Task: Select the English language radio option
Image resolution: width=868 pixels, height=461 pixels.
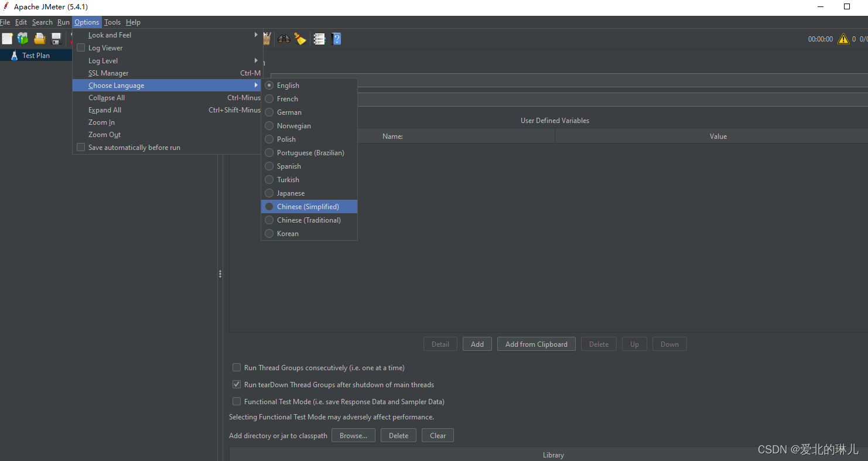Action: click(309, 85)
